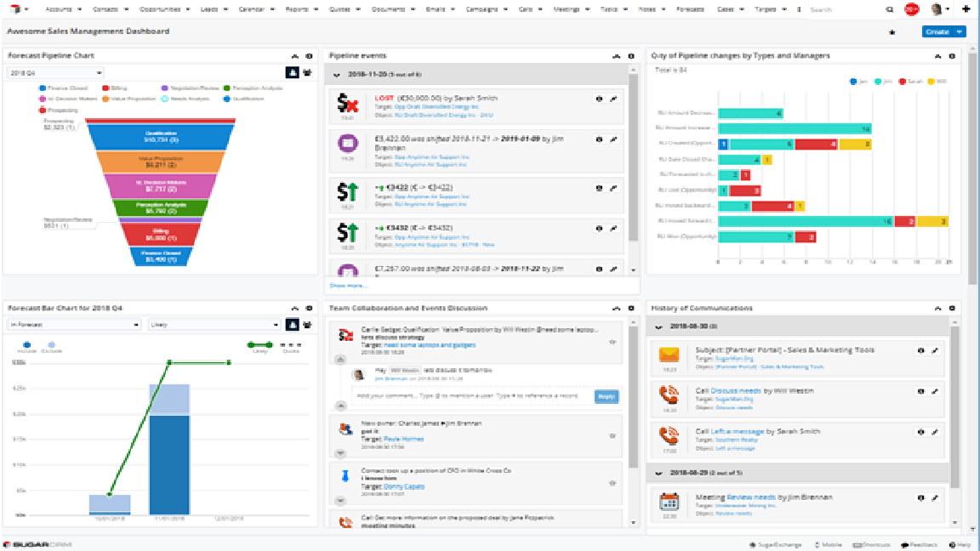Toggle the Exclude series in Forecast Bar Chart

51,345
